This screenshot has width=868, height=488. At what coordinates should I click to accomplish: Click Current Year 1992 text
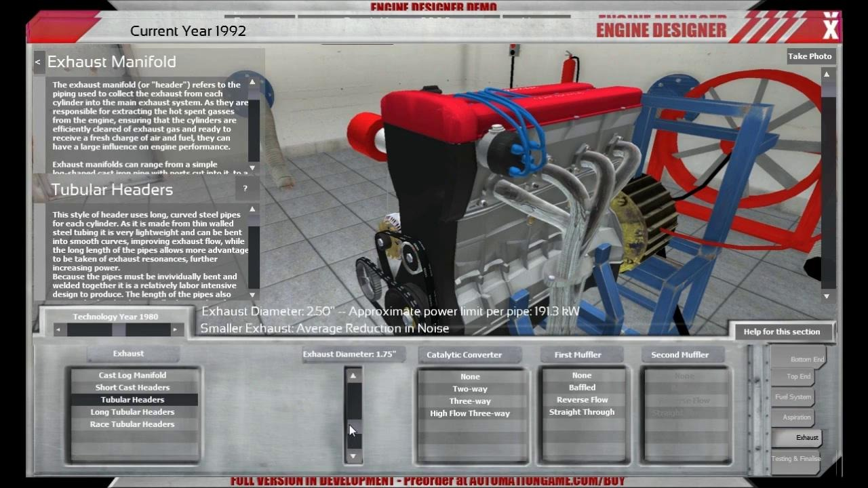(188, 30)
